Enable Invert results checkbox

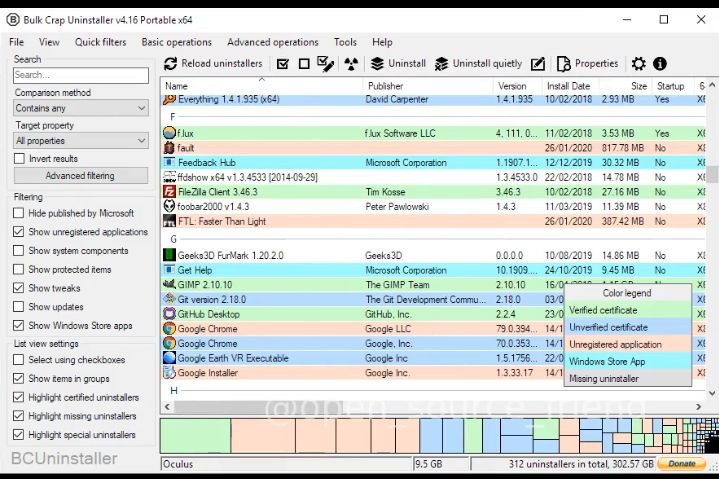click(x=19, y=159)
